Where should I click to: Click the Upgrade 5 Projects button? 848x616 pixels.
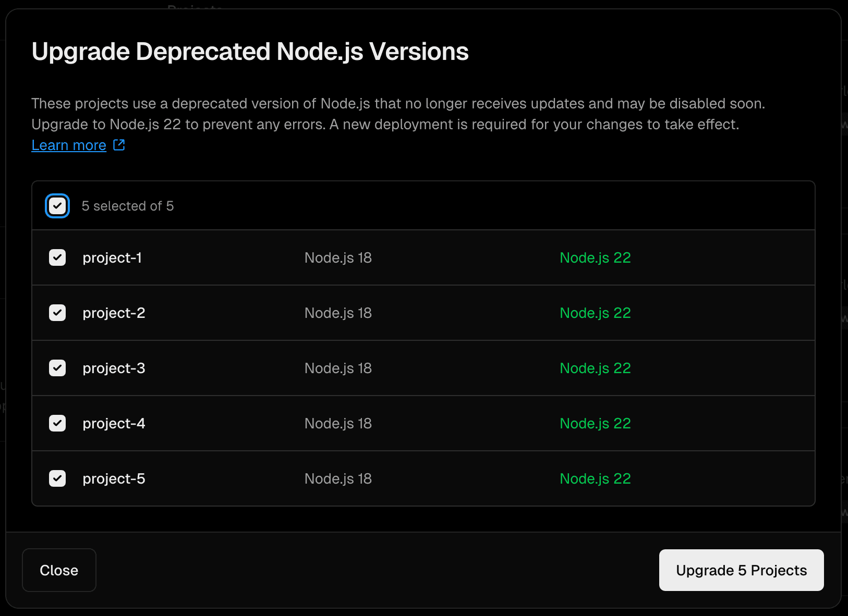pyautogui.click(x=741, y=570)
